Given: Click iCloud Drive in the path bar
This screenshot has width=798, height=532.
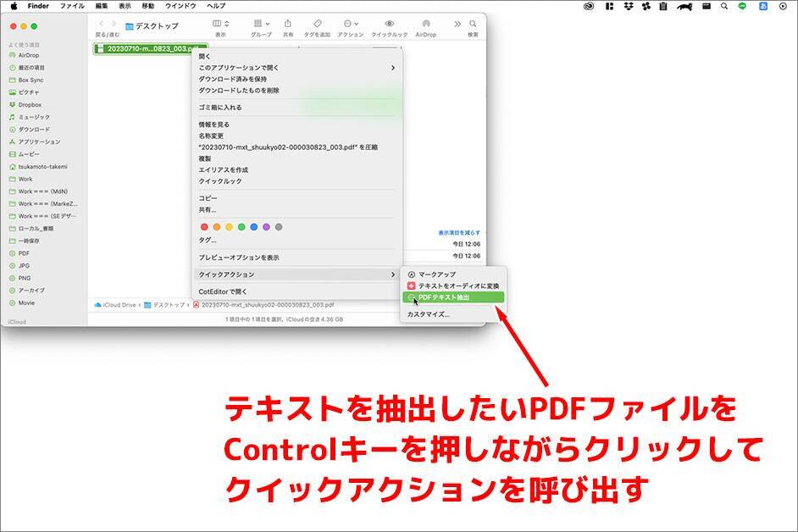Looking at the screenshot, I should click(x=115, y=305).
